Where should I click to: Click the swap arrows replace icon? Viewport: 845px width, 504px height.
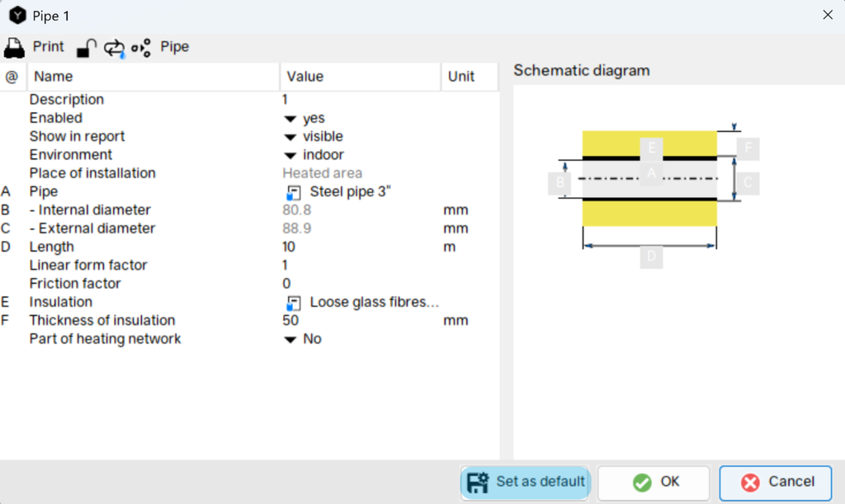(114, 49)
